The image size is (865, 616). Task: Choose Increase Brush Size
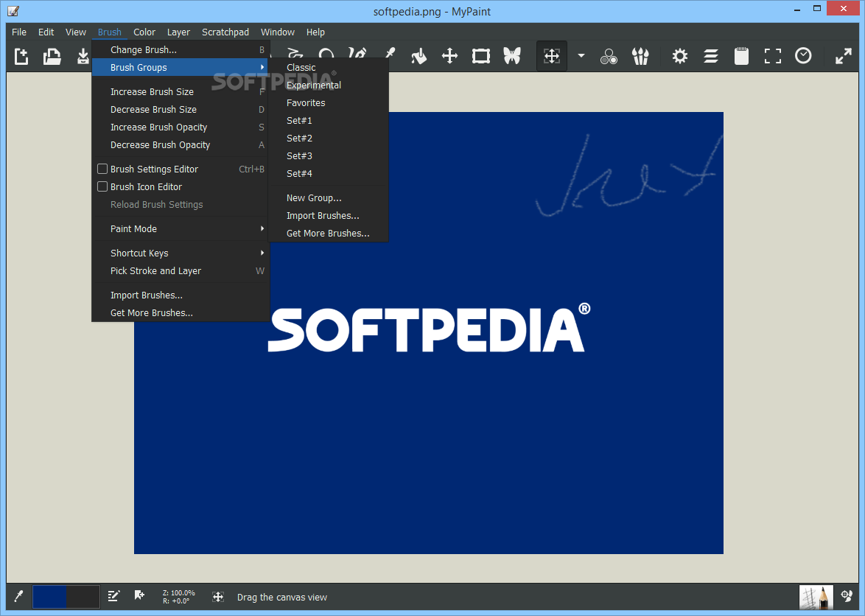click(x=181, y=91)
